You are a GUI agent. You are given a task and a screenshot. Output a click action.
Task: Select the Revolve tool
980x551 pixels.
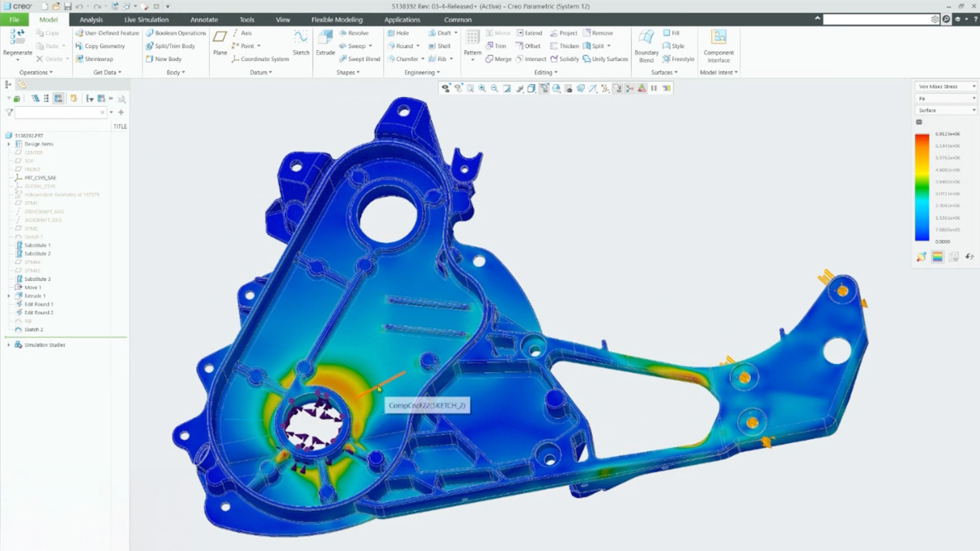click(356, 33)
